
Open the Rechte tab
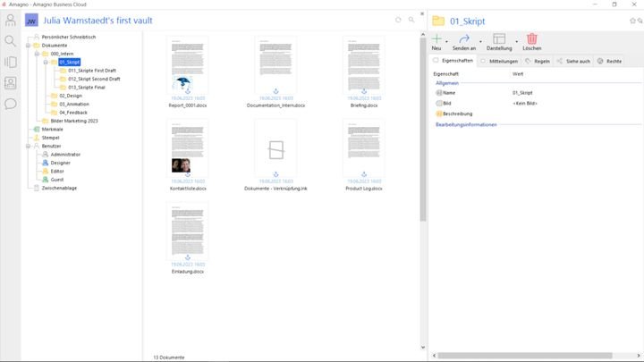coord(610,61)
